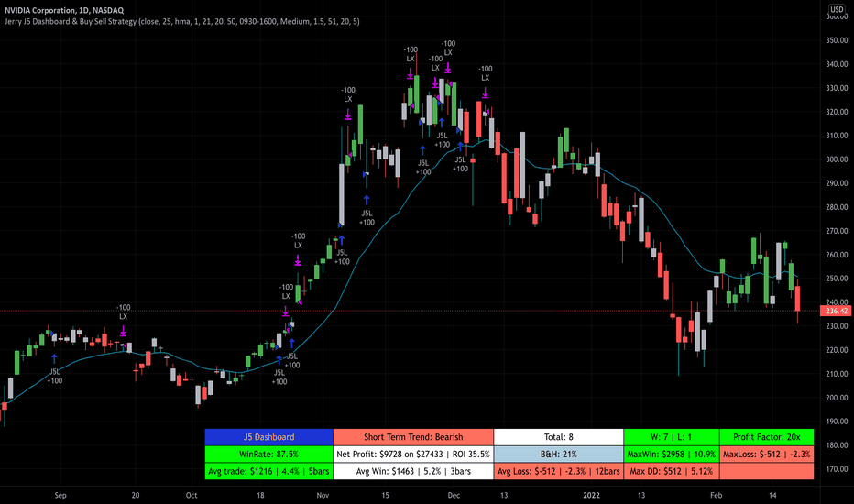Click the 340.00 price axis label
The image size is (854, 504).
click(x=837, y=64)
